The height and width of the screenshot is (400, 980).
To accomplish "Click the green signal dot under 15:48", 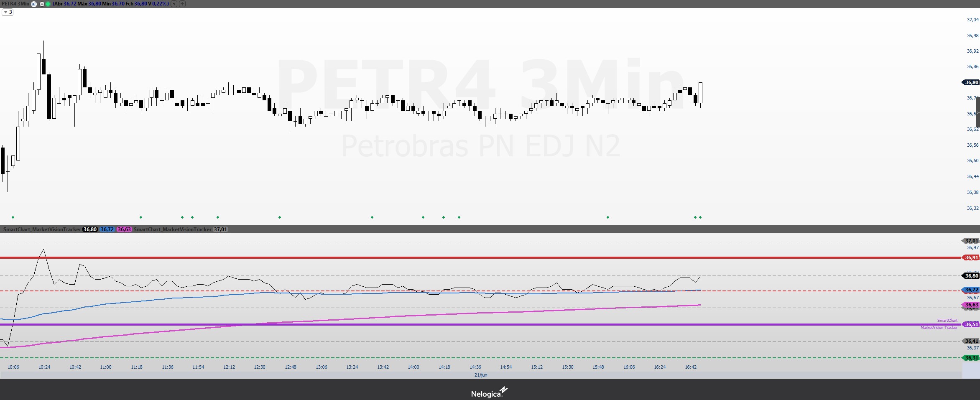I will [x=608, y=217].
